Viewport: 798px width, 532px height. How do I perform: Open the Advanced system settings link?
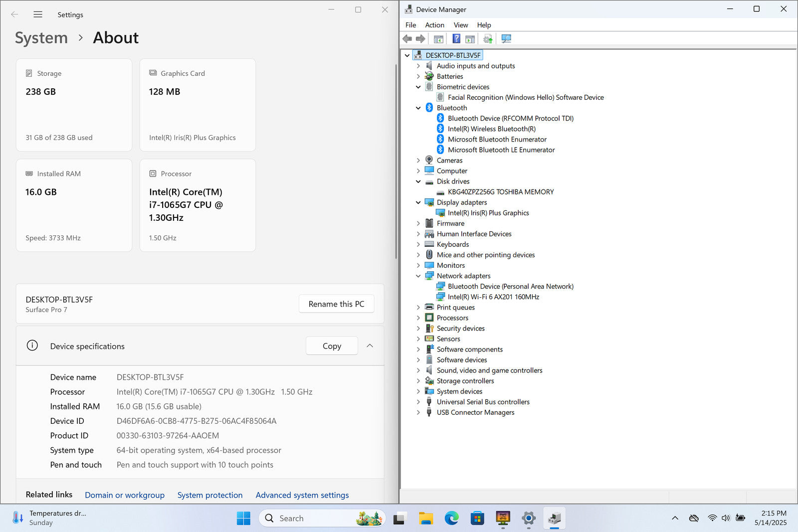302,495
